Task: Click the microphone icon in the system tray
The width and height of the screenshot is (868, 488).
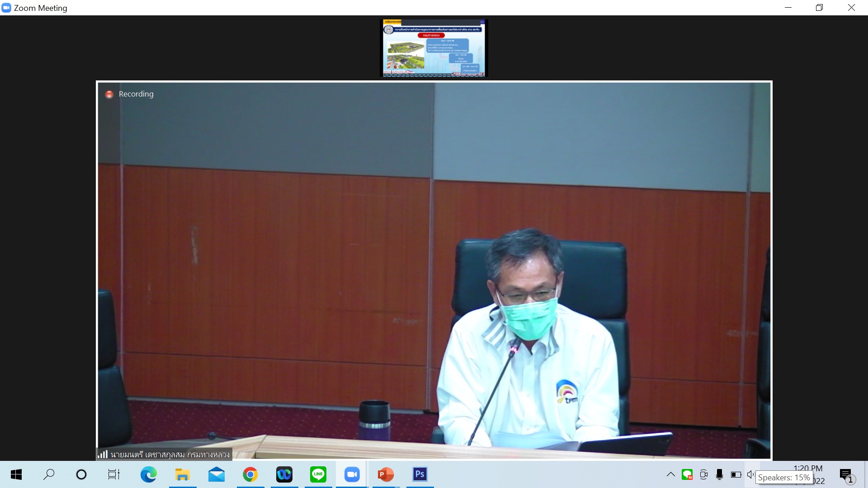Action: tap(719, 474)
